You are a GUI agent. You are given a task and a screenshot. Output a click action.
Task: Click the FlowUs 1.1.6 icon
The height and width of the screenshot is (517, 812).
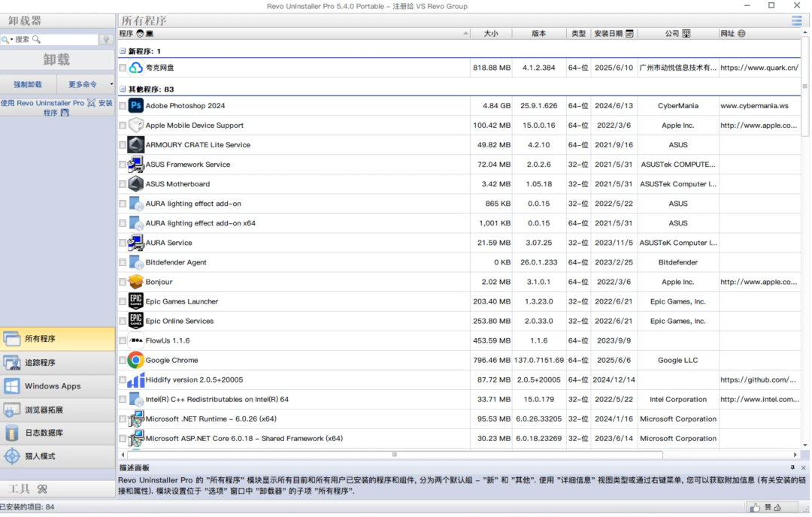pyautogui.click(x=135, y=340)
